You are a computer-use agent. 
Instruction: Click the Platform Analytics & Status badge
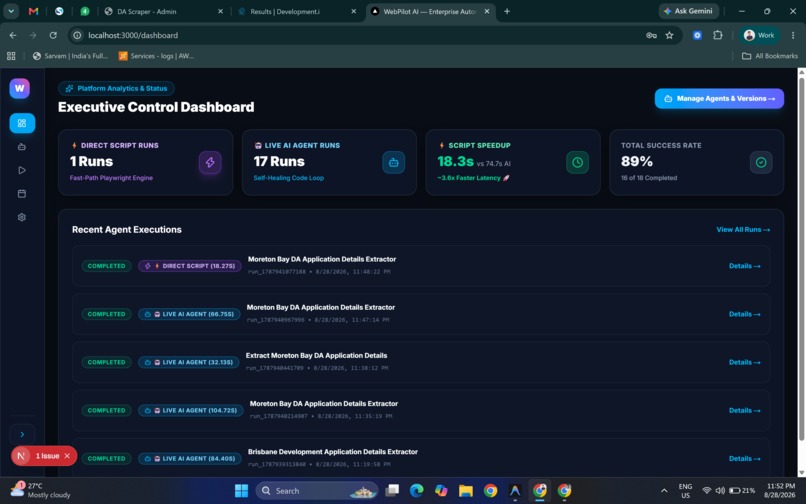coord(116,88)
